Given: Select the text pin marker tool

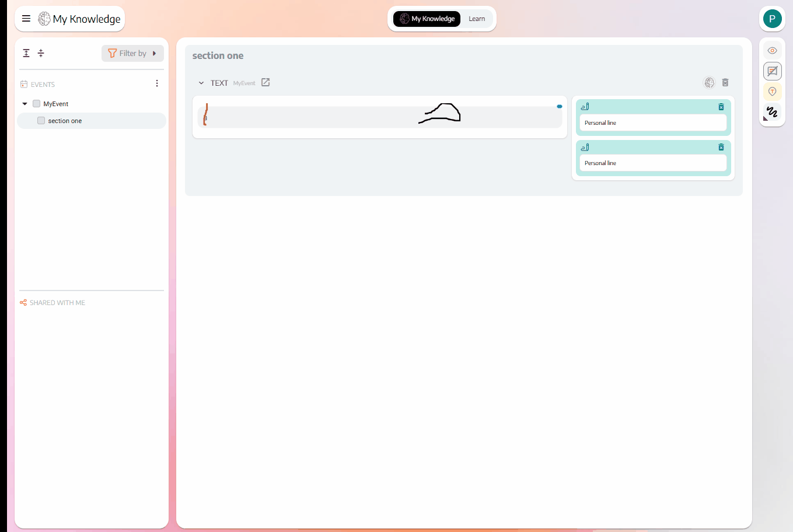Looking at the screenshot, I should [772, 92].
